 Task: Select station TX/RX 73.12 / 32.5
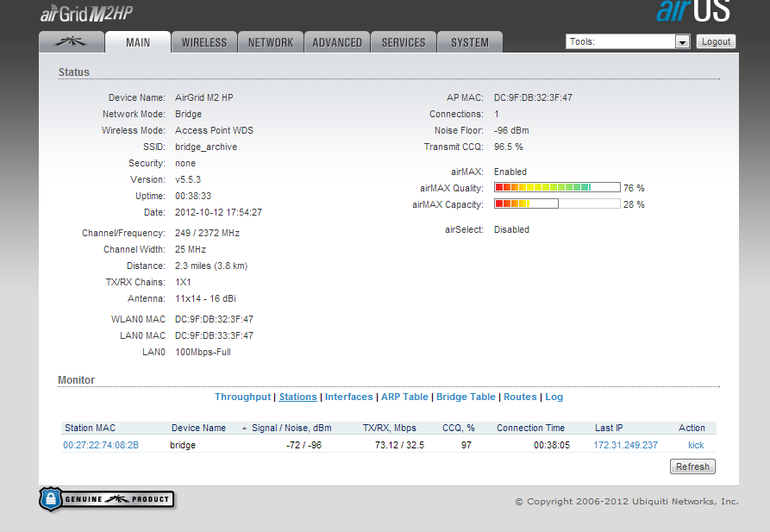tap(399, 445)
